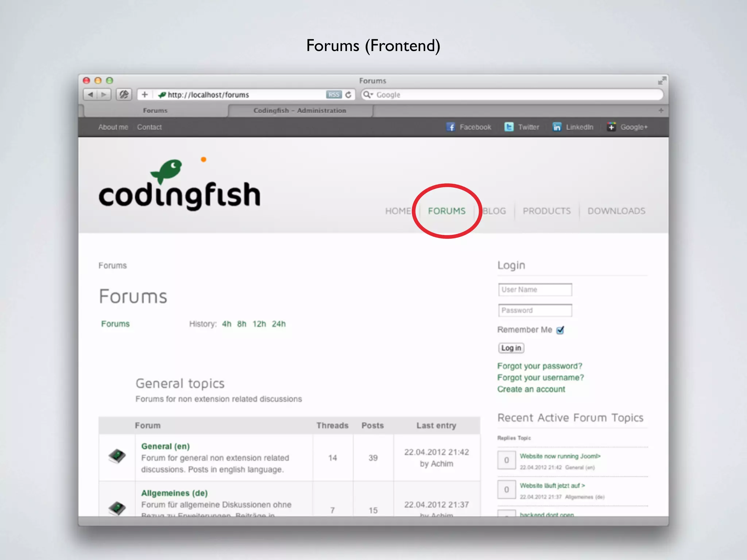The image size is (747, 560).
Task: Show 8h history
Action: pyautogui.click(x=241, y=324)
